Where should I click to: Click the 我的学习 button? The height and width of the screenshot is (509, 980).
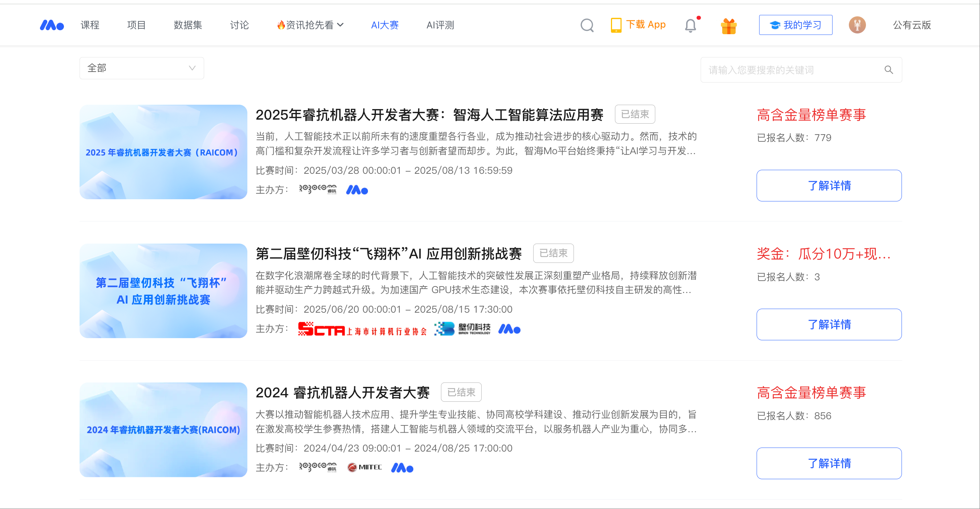[x=795, y=25]
